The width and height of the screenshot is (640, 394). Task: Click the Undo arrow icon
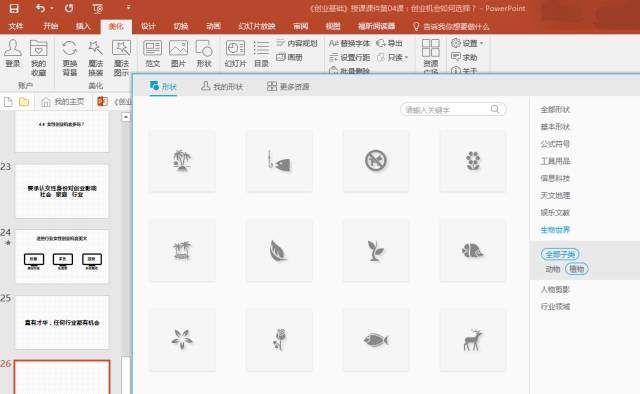(x=40, y=8)
